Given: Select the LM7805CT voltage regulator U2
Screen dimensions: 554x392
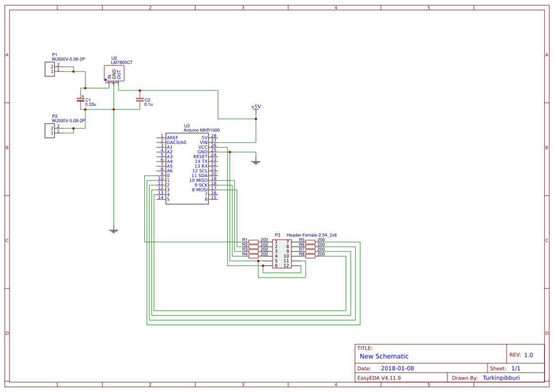Looking at the screenshot, I should pyautogui.click(x=113, y=73).
